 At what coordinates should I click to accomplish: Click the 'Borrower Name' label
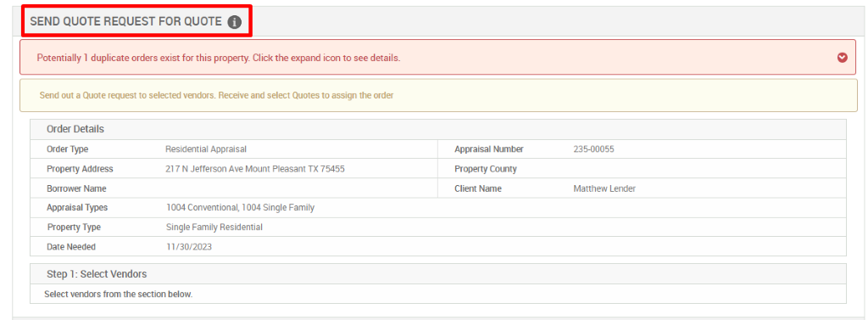(x=77, y=188)
